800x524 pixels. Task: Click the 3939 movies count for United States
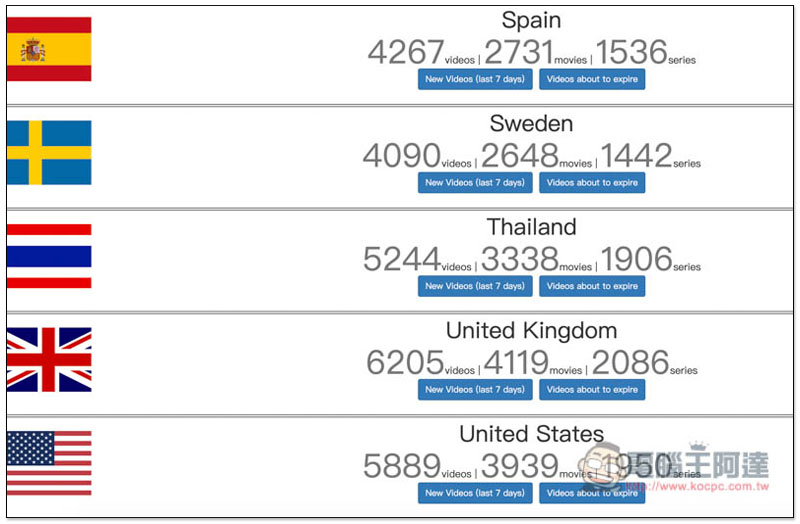point(519,466)
